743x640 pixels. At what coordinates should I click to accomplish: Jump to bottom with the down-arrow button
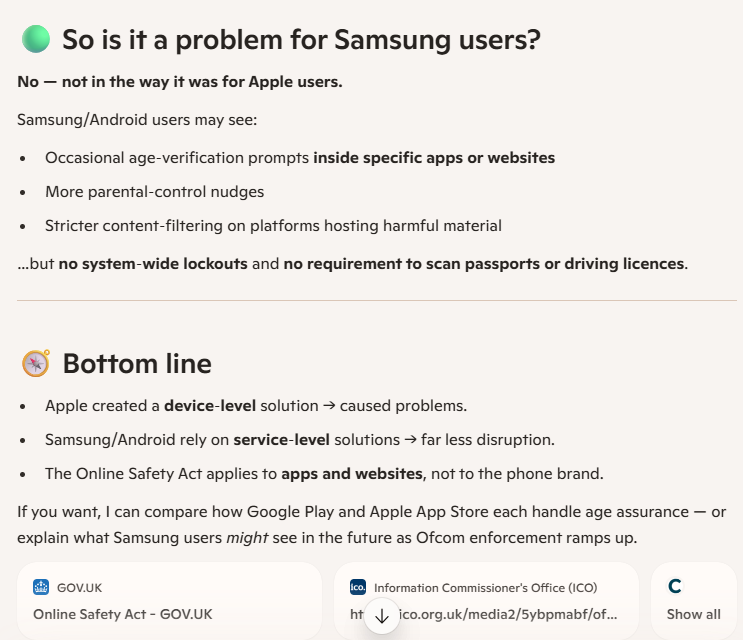pyautogui.click(x=382, y=616)
